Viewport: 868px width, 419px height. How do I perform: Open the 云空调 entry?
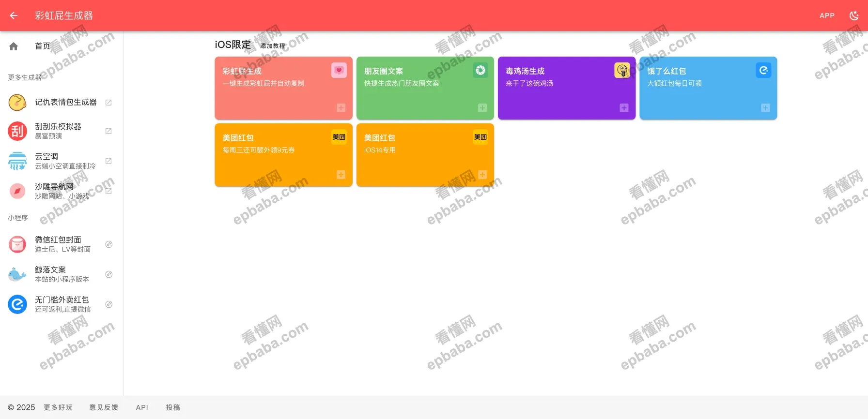click(62, 161)
